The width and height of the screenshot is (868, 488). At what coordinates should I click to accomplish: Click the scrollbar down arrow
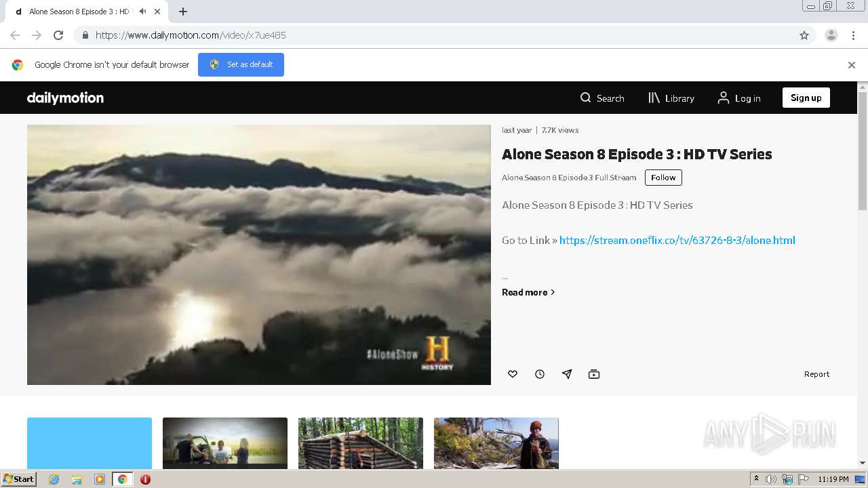click(x=863, y=463)
